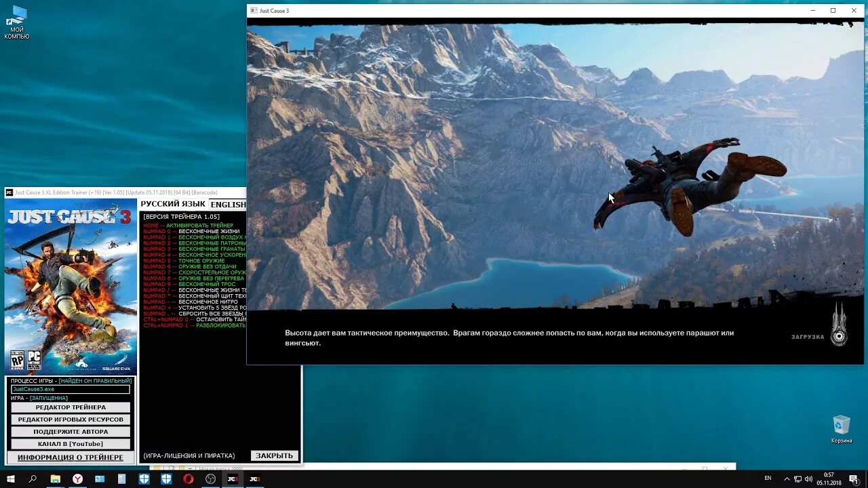Image resolution: width=868 pixels, height=488 pixels.
Task: Click 'NUMPAD 6 -- ОРУЖИЕ БЕЗ ОТДАЧИ' line
Action: tap(190, 266)
